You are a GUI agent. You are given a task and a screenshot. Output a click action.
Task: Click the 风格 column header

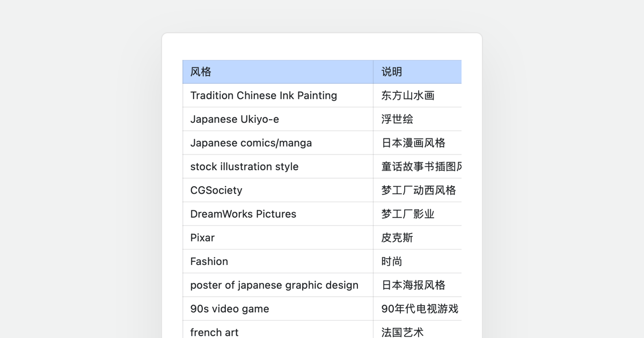tap(201, 72)
